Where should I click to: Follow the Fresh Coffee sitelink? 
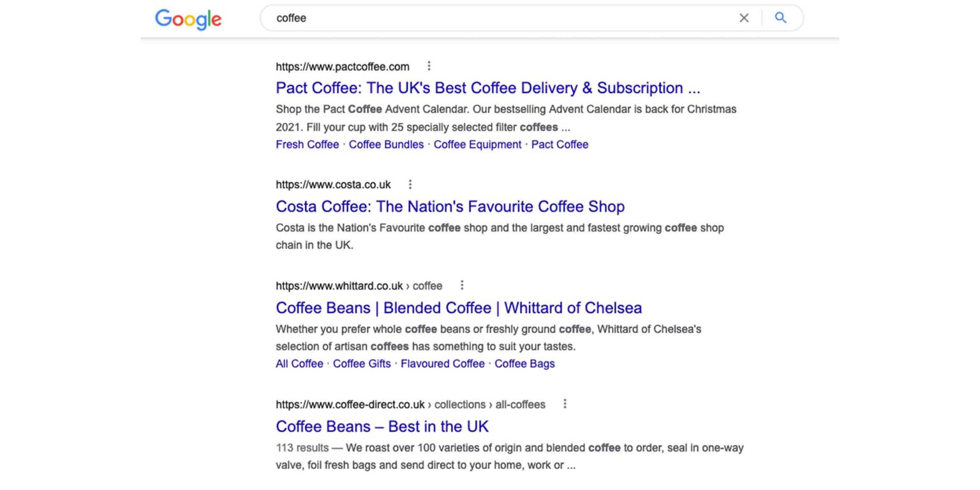click(307, 144)
